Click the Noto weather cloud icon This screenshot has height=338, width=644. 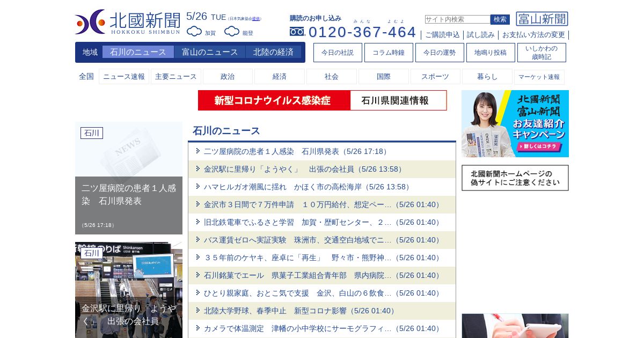point(232,32)
